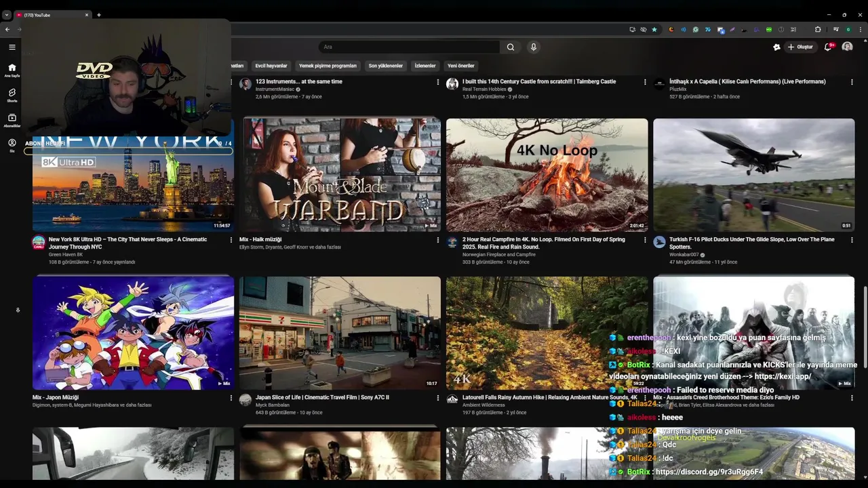Open Real Terrain Hobbies channel avatar

click(452, 84)
